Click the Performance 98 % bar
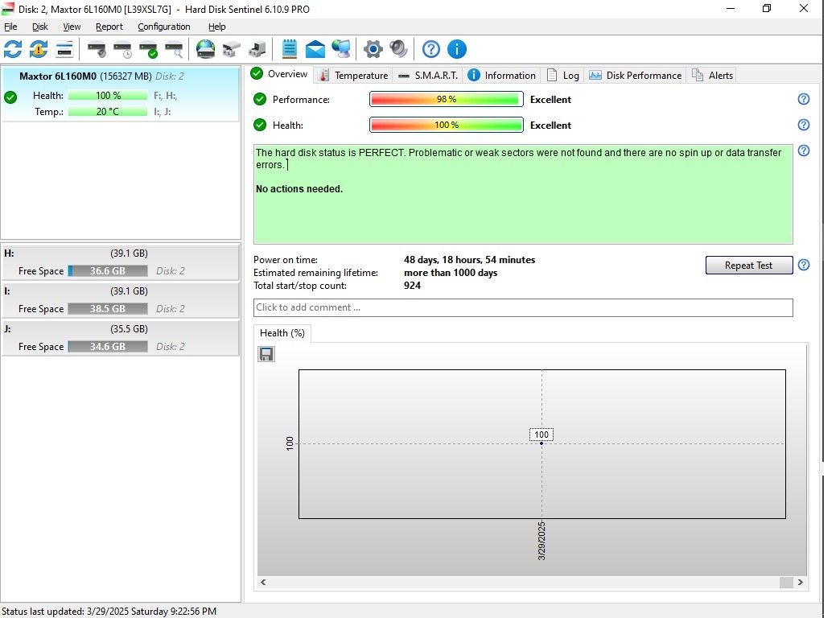Screen dimensions: 840x618 coord(447,99)
